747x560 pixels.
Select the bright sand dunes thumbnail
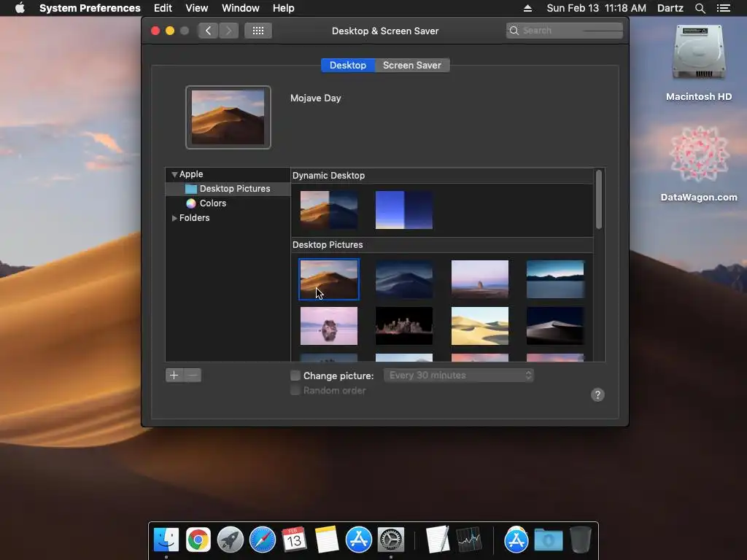pos(480,326)
